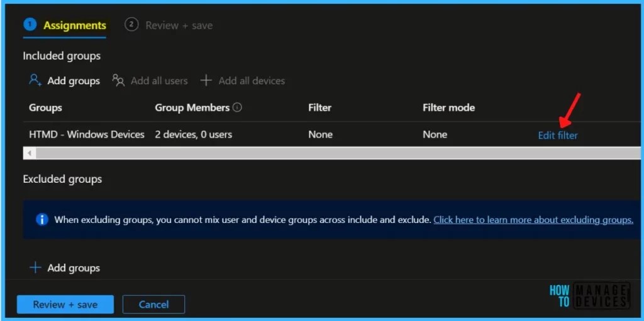Image resolution: width=644 pixels, height=321 pixels.
Task: Click the left arrow of horizontal scrollbar
Action: [29, 153]
